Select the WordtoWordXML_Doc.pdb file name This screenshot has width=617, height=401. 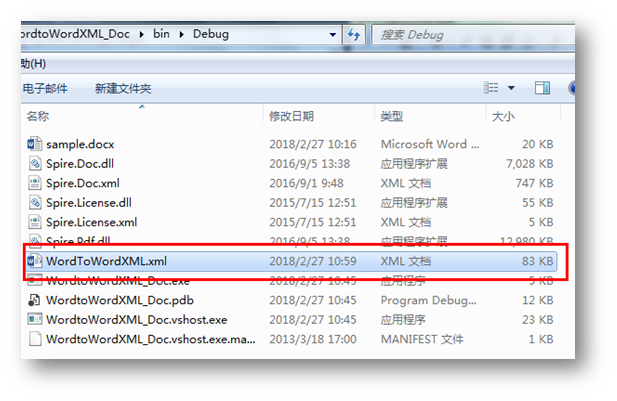pyautogui.click(x=120, y=300)
